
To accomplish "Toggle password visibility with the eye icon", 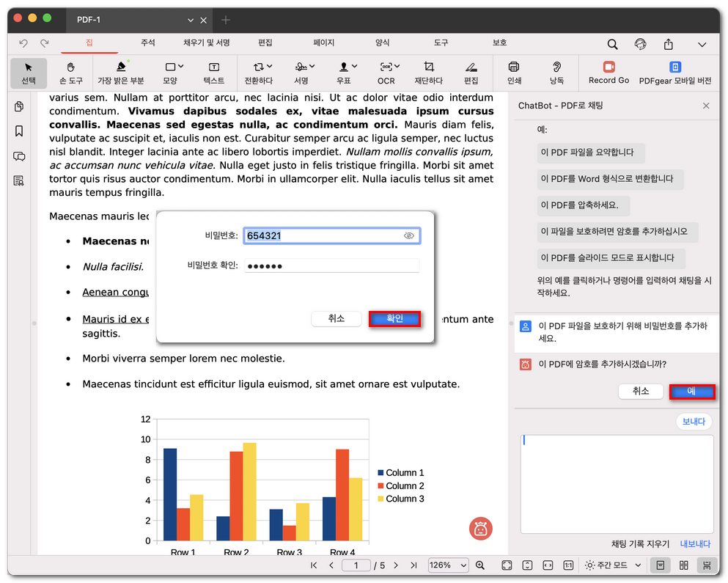I will 409,235.
